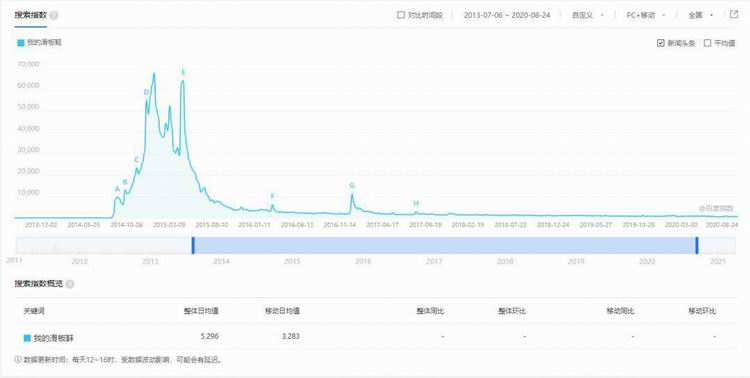Open help icon beside 搜索指数概览 heading
The image size is (750, 378).
(x=70, y=284)
